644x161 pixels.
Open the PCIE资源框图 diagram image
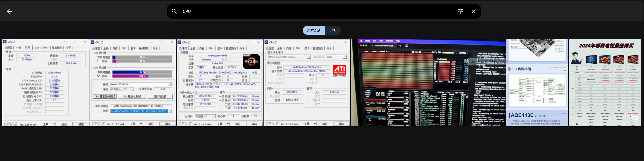click(x=537, y=83)
